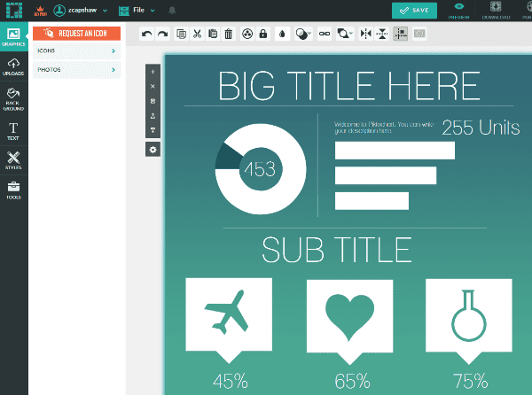Expand the Photos category

tap(76, 69)
